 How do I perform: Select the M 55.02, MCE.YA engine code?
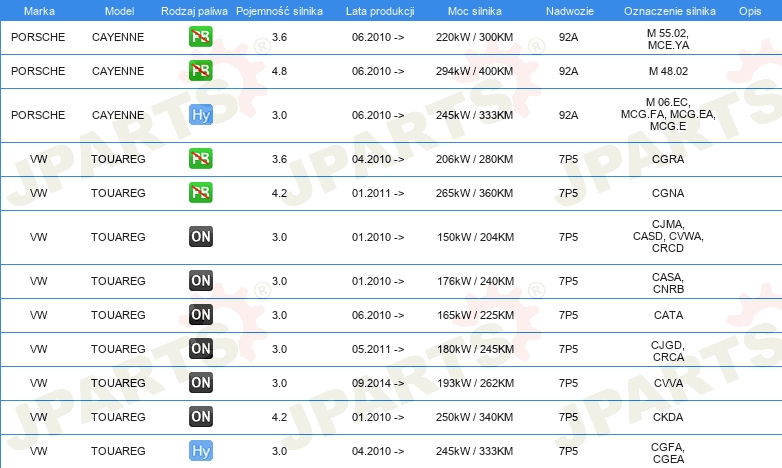(x=668, y=39)
